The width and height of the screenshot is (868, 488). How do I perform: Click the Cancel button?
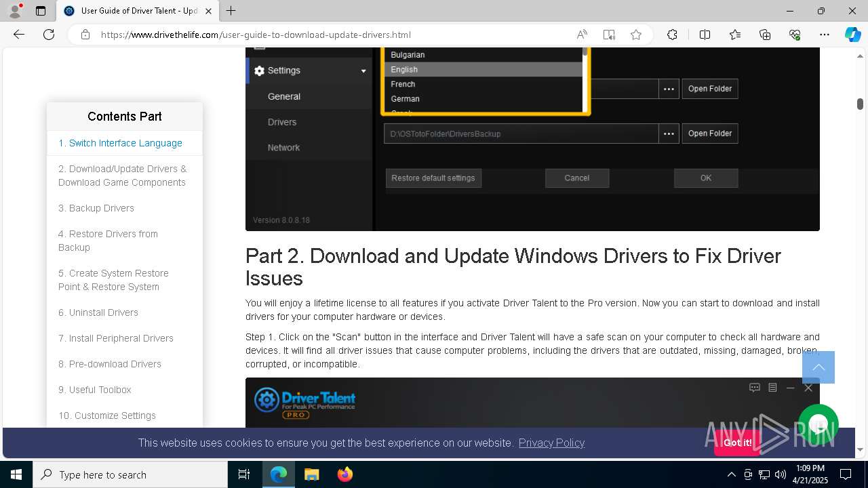coord(577,178)
